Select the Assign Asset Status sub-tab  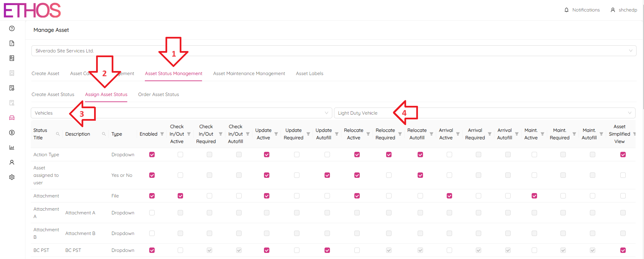click(106, 94)
